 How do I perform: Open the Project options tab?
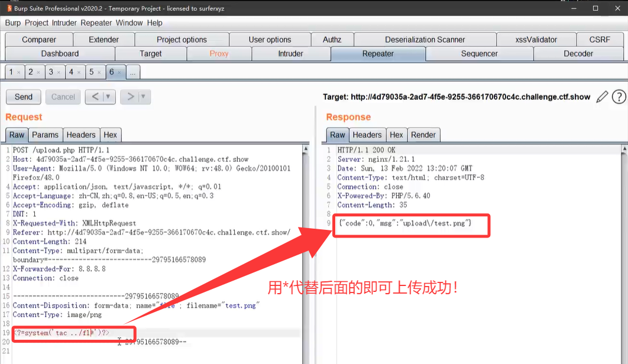pos(182,40)
